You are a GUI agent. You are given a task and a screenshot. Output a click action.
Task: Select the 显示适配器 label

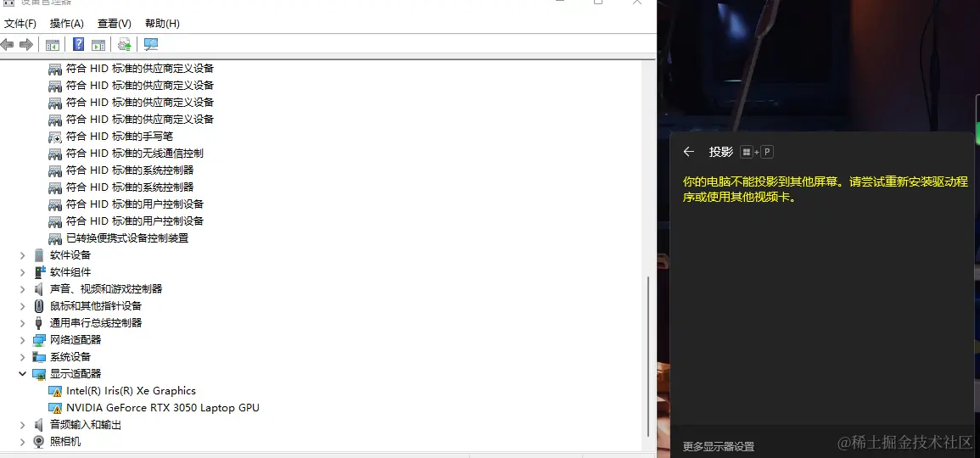click(75, 374)
